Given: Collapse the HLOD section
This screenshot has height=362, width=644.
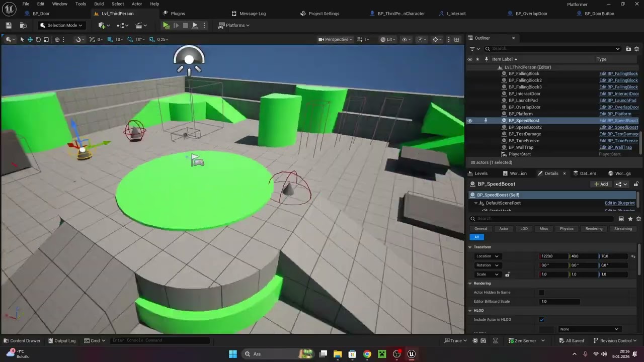Looking at the screenshot, I should pos(470,310).
